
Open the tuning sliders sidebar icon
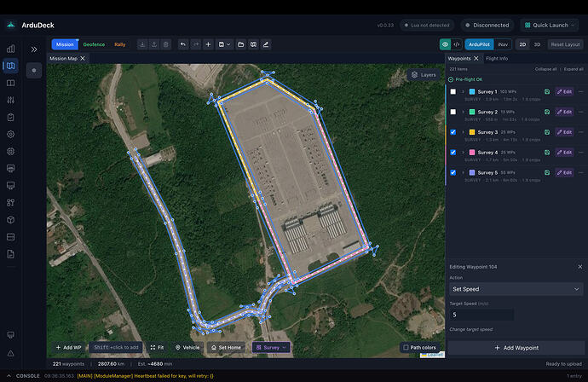pyautogui.click(x=11, y=101)
